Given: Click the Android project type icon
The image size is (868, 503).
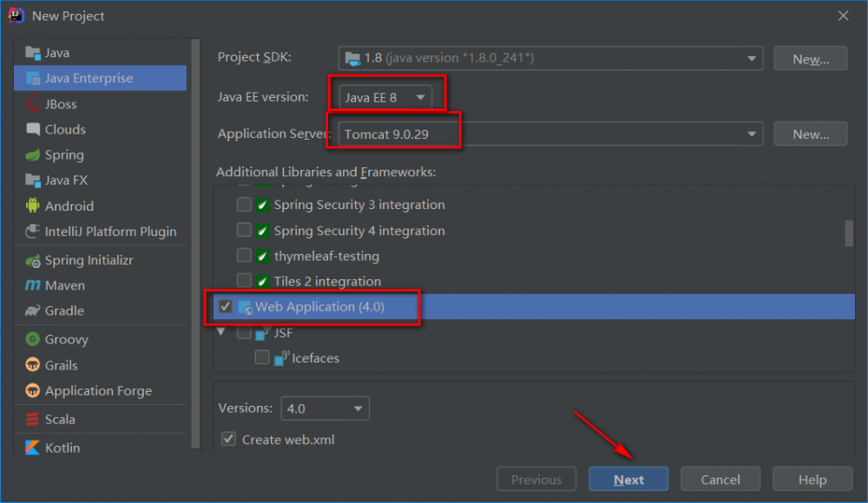Looking at the screenshot, I should click(x=31, y=206).
